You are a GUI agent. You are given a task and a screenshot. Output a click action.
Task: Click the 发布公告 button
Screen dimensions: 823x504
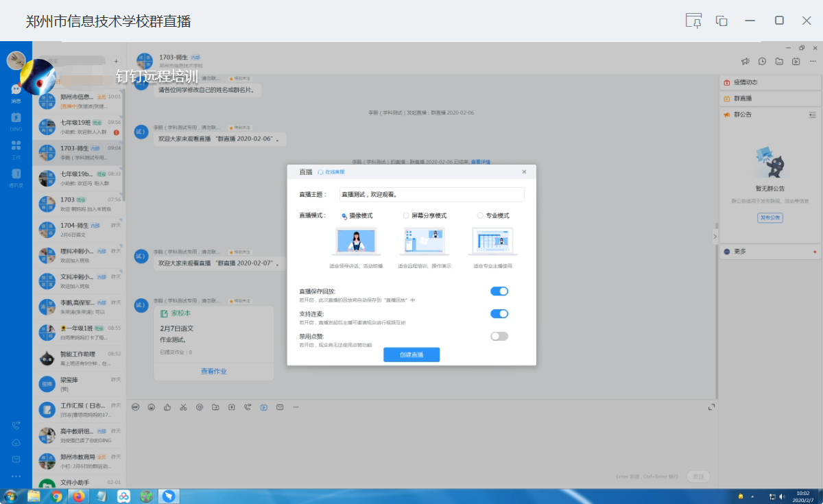coord(770,217)
